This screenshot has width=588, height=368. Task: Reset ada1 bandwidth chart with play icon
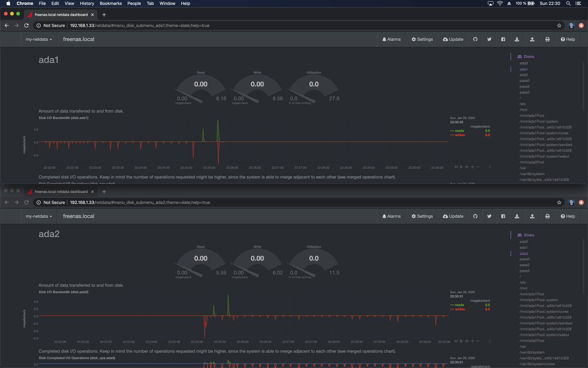coord(461,167)
